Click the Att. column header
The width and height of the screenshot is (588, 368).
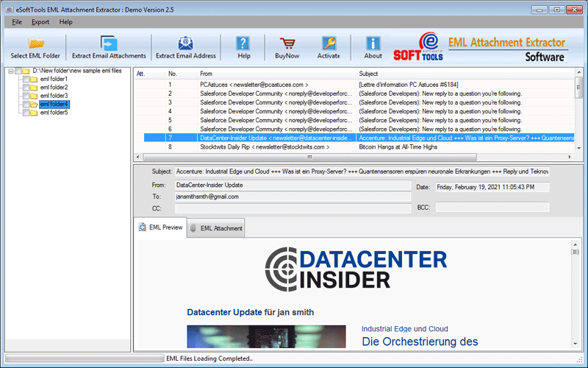[149, 74]
